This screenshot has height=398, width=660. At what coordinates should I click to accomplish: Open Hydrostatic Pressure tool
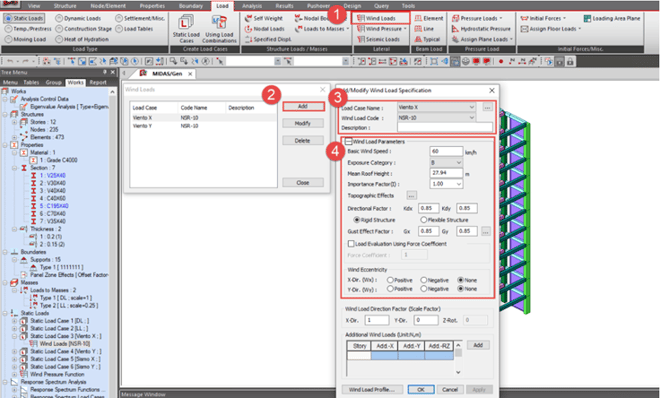(x=481, y=29)
